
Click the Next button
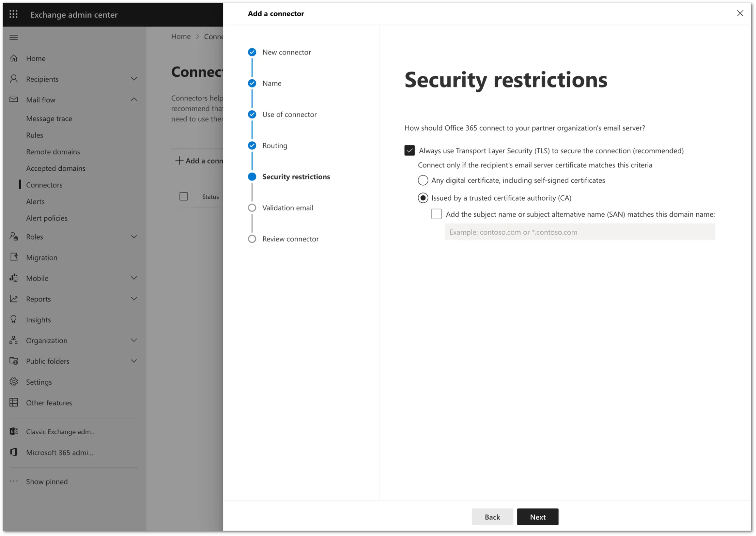(x=538, y=517)
